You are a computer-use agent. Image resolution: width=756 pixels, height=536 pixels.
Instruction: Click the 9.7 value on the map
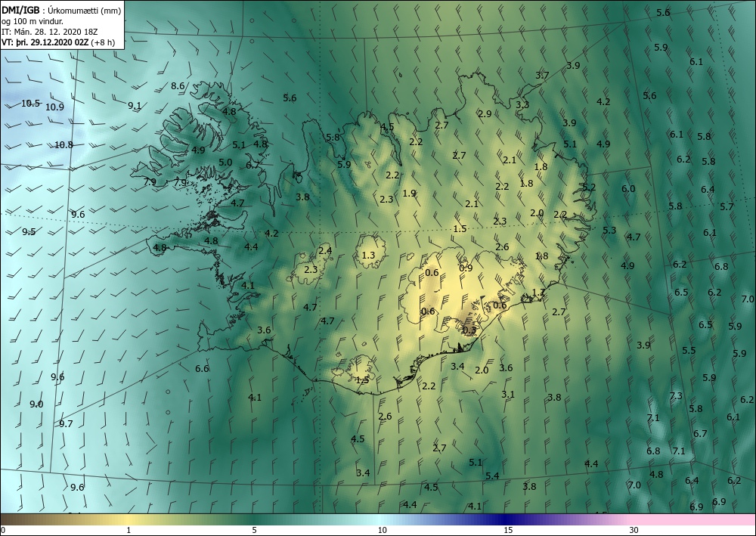pyautogui.click(x=66, y=423)
